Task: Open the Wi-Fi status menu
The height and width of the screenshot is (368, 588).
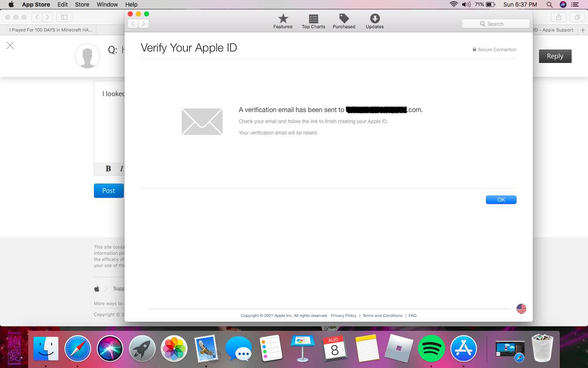Action: tap(454, 4)
